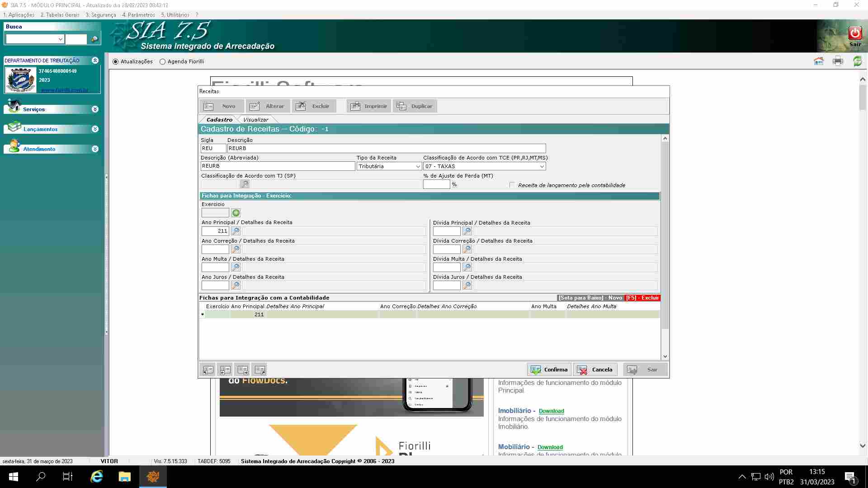The height and width of the screenshot is (488, 868).
Task: Check Receita de lançamento pela contabilidade
Action: (x=512, y=185)
